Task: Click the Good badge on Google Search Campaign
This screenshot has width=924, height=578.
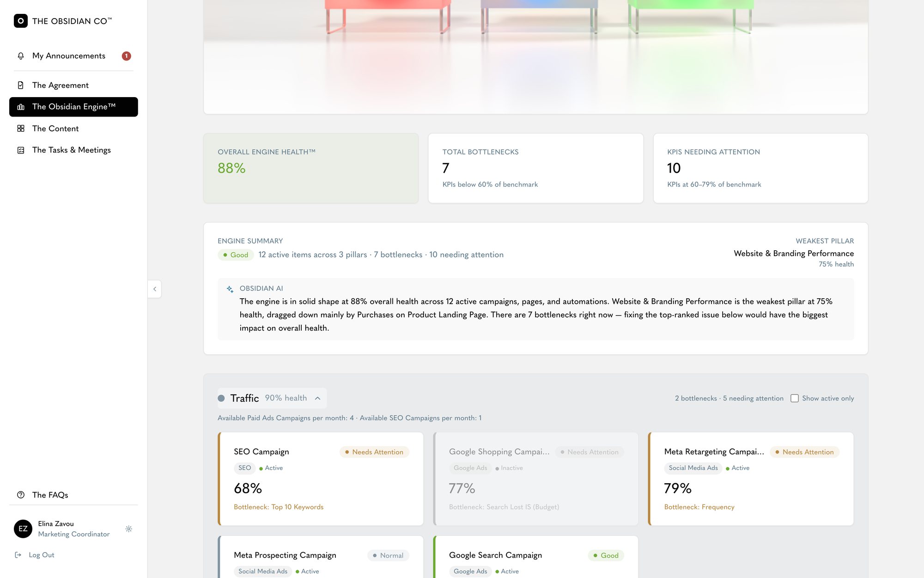Action: pos(606,555)
